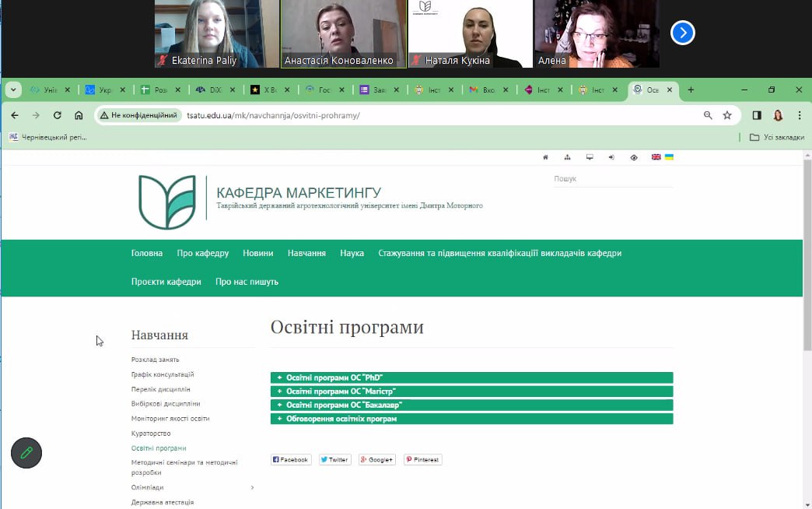Close the active 'Осв' browser tab
The height and width of the screenshot is (509, 812).
(670, 90)
